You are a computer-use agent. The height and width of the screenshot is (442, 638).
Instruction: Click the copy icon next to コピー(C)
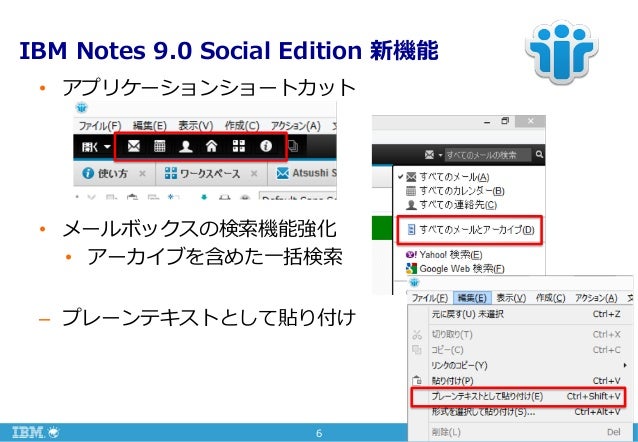[417, 350]
